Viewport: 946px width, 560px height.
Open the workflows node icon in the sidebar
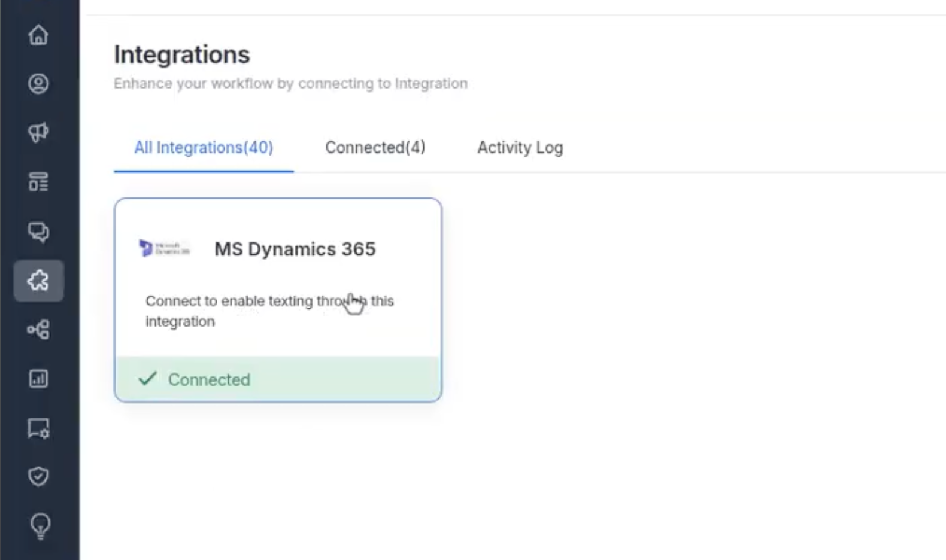[38, 330]
